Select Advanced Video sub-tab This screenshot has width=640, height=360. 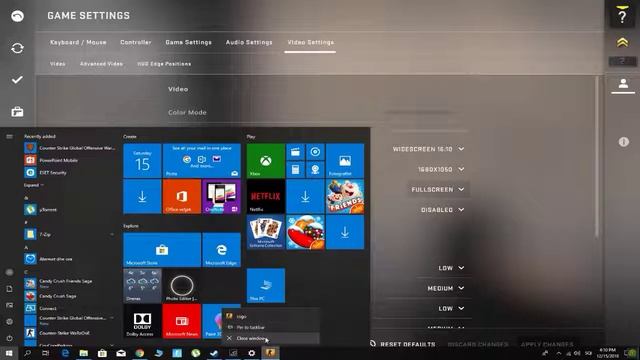(x=101, y=64)
